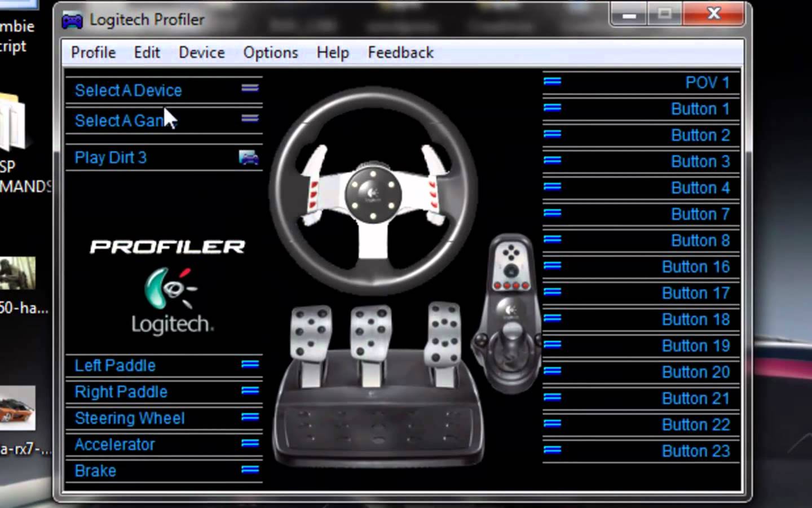
Task: Click the car icon beside Play Dirt 3
Action: pos(249,157)
